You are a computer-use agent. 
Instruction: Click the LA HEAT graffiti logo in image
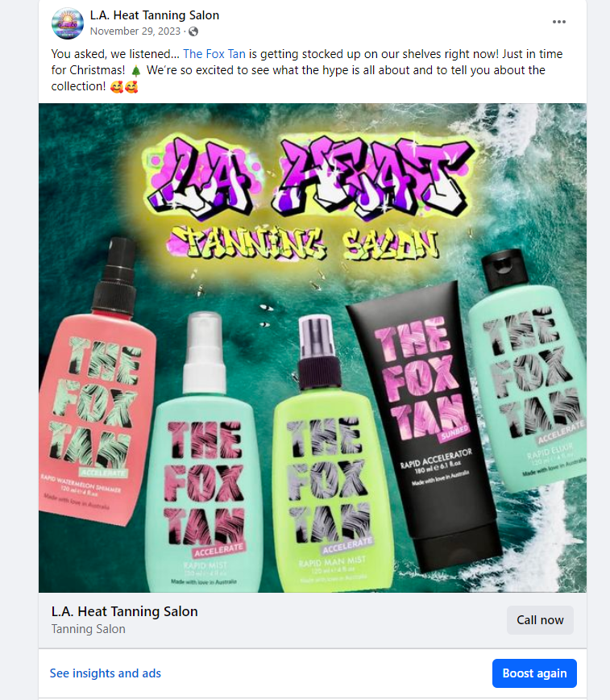pos(308,177)
